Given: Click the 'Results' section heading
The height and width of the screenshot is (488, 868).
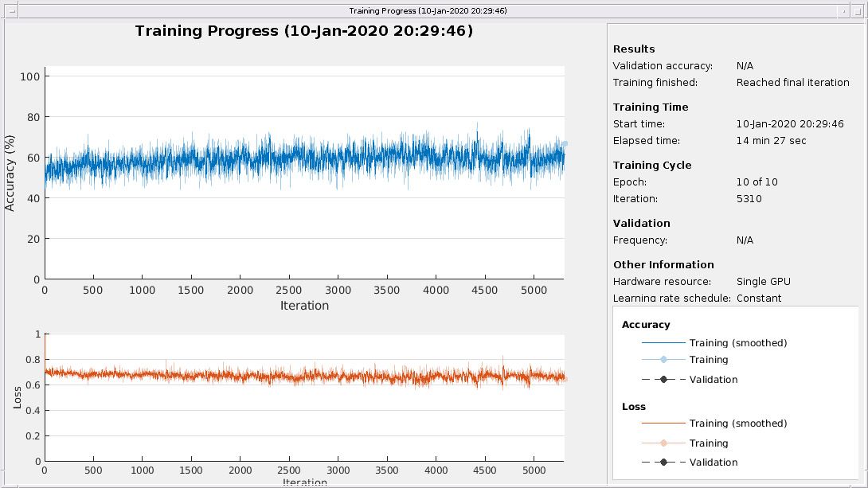Looking at the screenshot, I should [x=634, y=49].
